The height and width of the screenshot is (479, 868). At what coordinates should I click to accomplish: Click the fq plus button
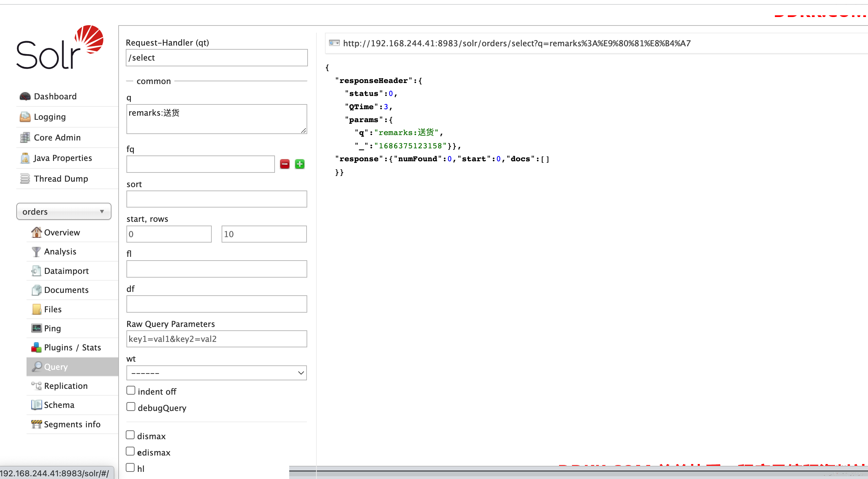pyautogui.click(x=300, y=164)
